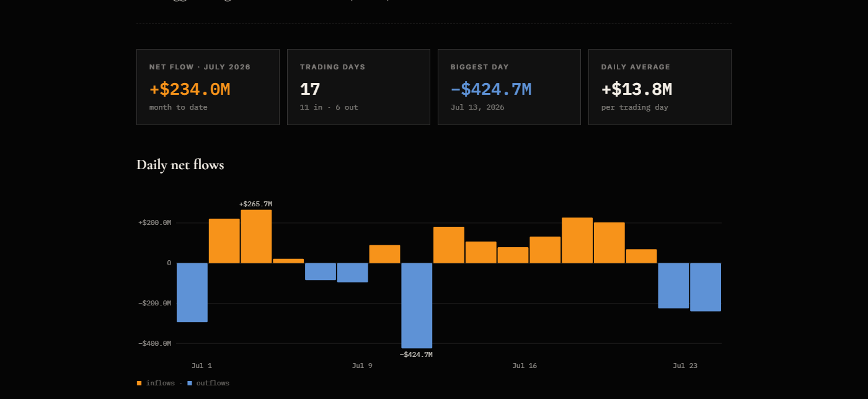The height and width of the screenshot is (399, 868).
Task: Click the 'Jul 13, 2026' date caption
Action: 477,107
